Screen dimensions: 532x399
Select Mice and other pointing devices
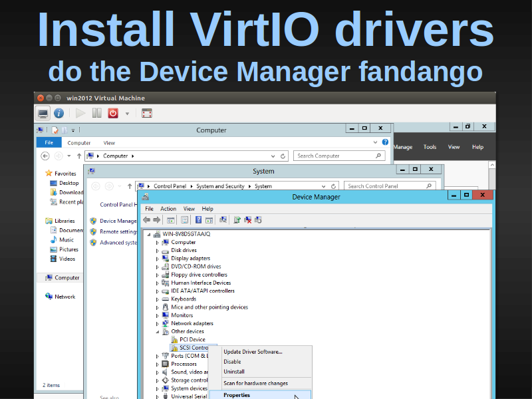pos(209,307)
